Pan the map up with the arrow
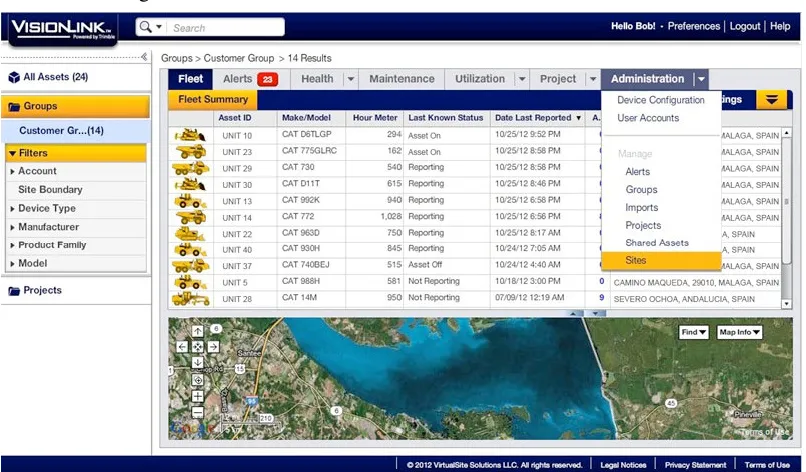This screenshot has height=472, width=806. 197,331
